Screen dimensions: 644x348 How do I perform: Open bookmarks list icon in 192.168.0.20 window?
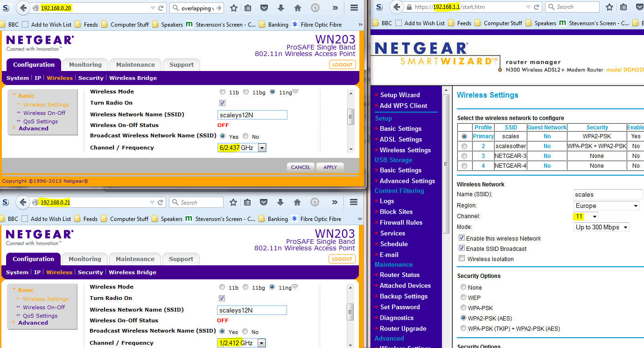point(248,8)
